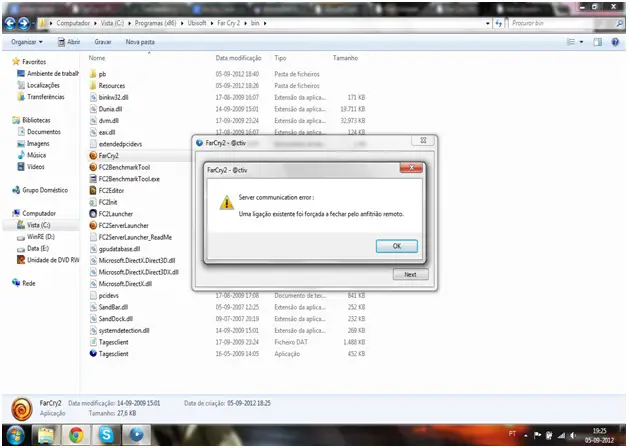This screenshot has width=629, height=448.
Task: Expand the arrow after bin in path
Action: 265,23
